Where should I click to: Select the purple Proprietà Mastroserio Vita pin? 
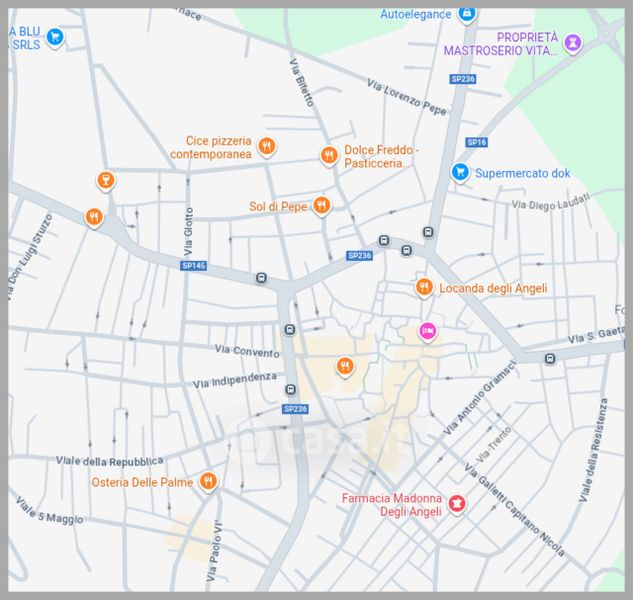point(572,42)
